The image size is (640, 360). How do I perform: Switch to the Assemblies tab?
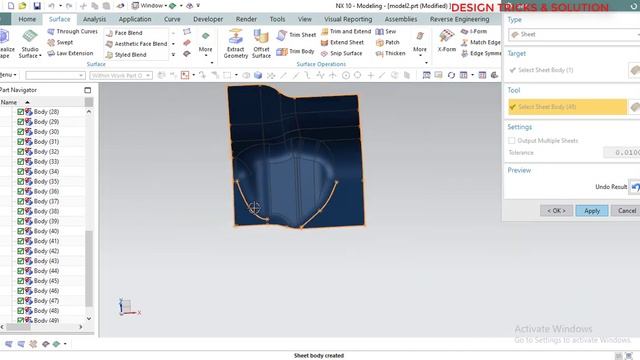tap(401, 19)
